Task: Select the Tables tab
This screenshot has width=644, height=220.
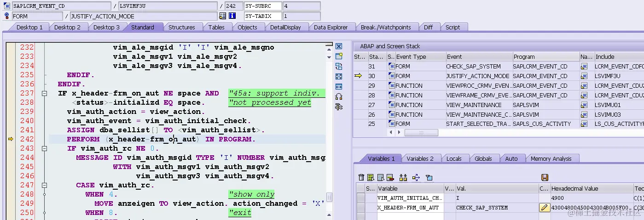Action: pos(216,28)
